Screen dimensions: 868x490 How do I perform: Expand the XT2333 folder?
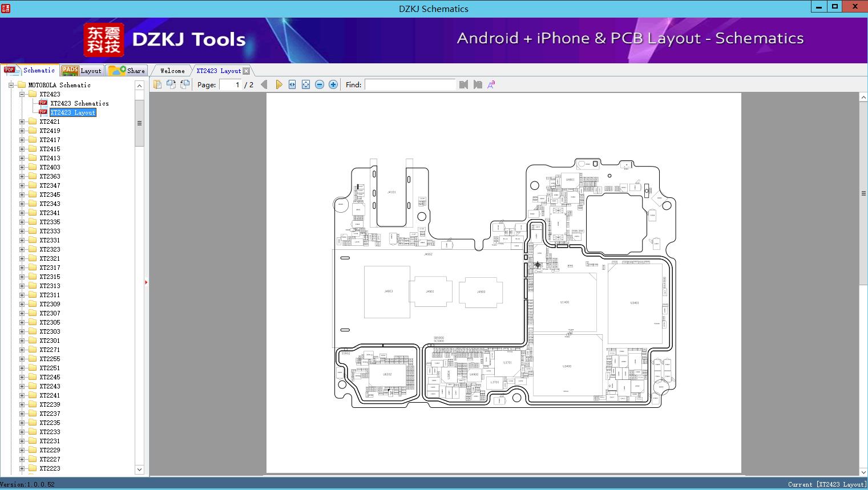pyautogui.click(x=22, y=231)
